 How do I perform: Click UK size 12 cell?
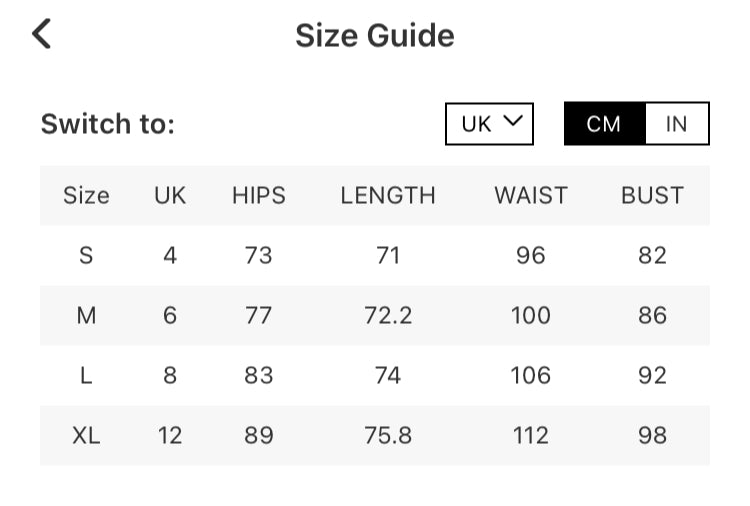170,435
